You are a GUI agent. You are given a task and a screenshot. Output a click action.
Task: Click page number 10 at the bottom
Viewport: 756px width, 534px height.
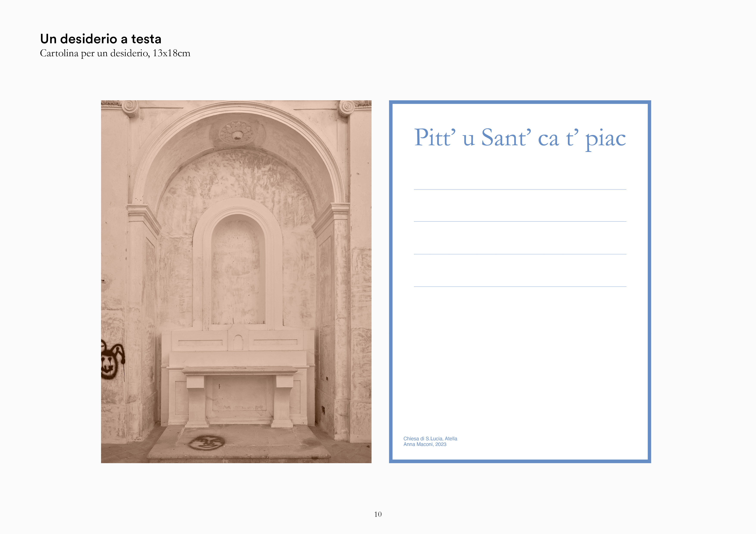coord(378,514)
